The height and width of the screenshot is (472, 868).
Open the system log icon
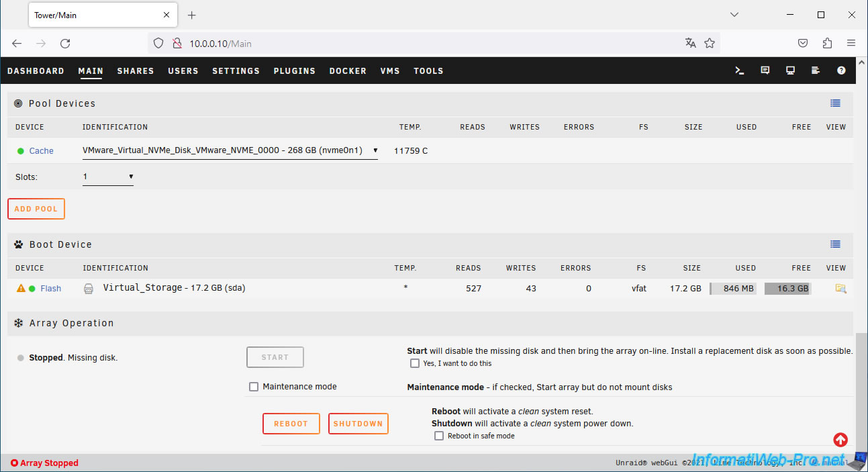point(816,70)
